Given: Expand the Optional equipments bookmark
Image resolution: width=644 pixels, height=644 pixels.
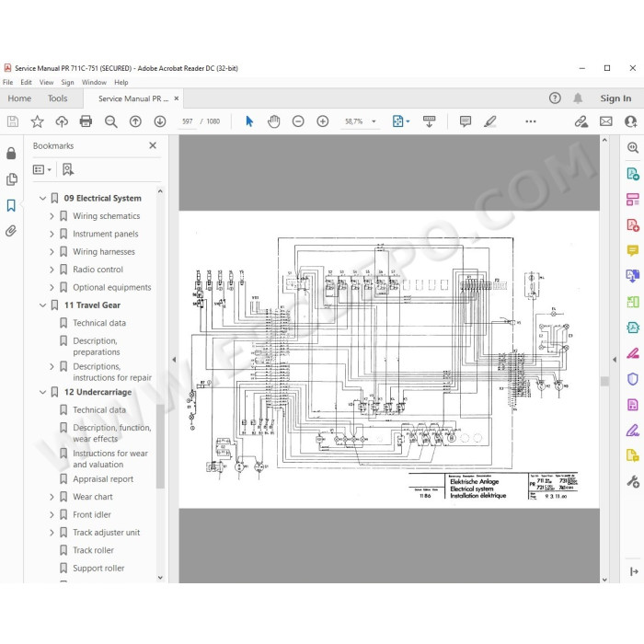Looking at the screenshot, I should click(x=52, y=287).
